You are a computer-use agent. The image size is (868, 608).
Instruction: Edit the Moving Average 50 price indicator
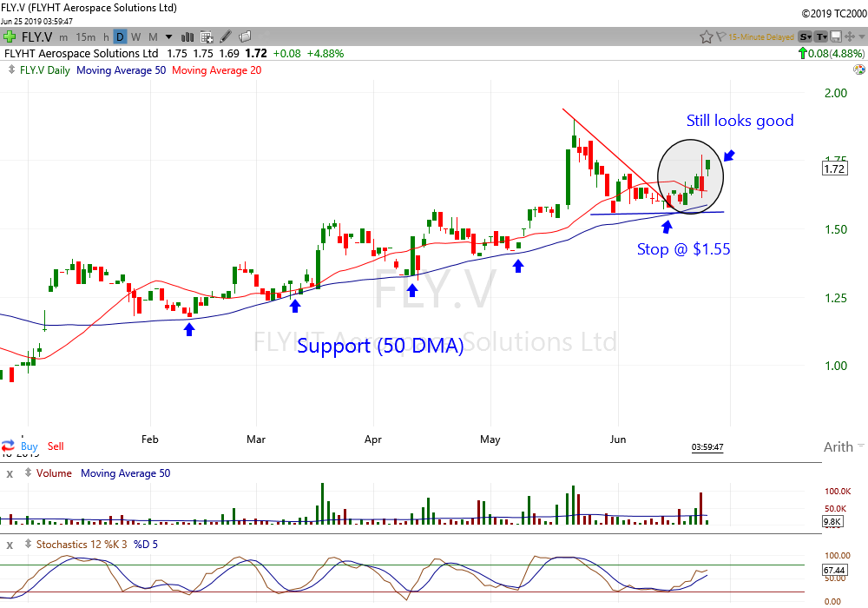122,70
